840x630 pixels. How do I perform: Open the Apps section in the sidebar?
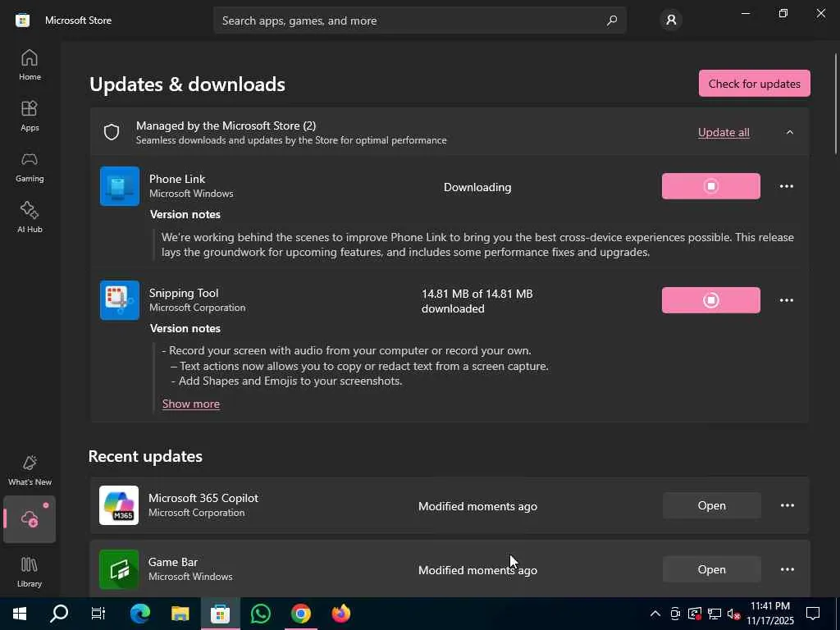click(x=30, y=116)
